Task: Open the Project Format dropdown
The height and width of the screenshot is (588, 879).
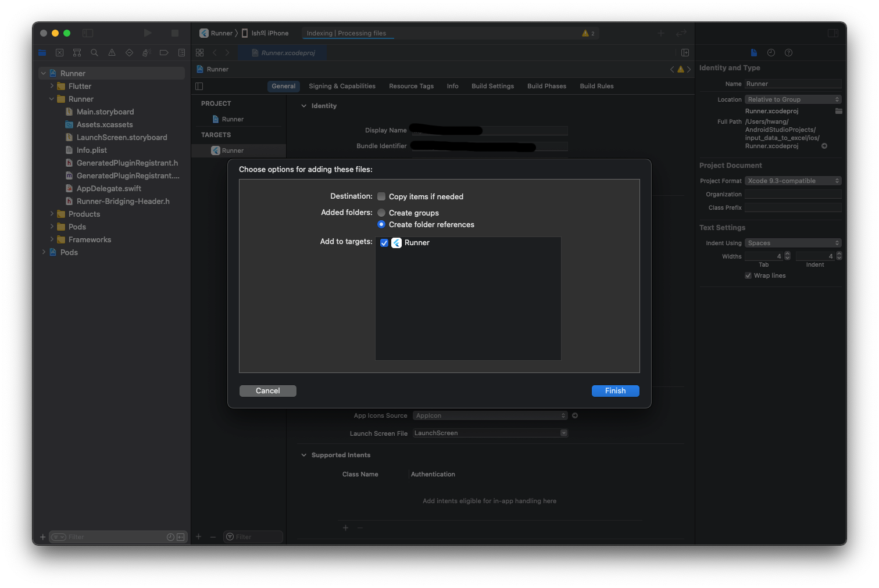Action: 793,181
